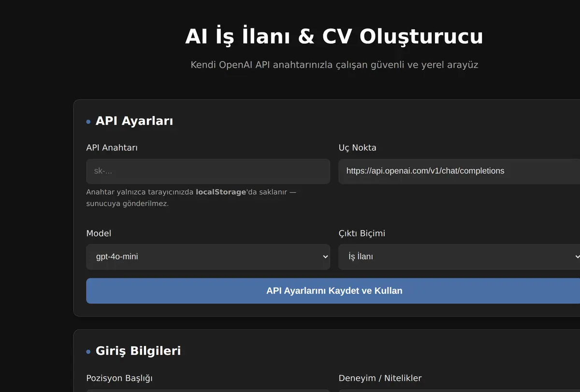Click the Deneyim / Nitelikler label
This screenshot has width=580, height=392.
coord(380,378)
